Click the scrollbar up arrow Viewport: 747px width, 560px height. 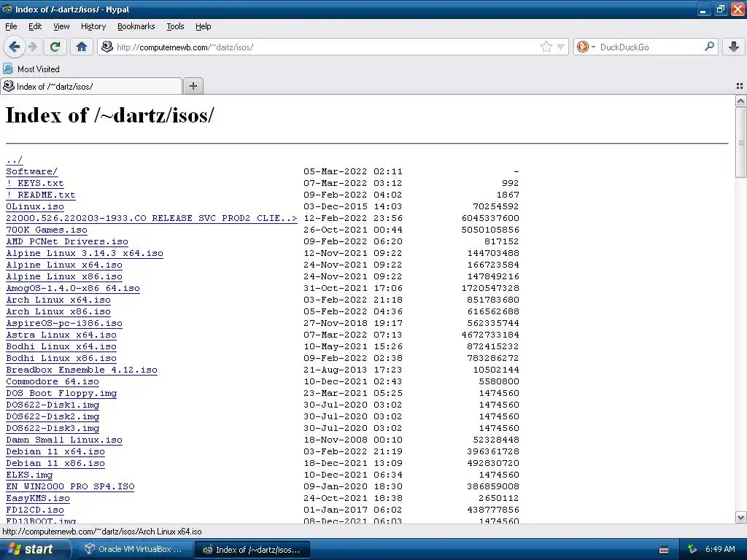[x=740, y=101]
